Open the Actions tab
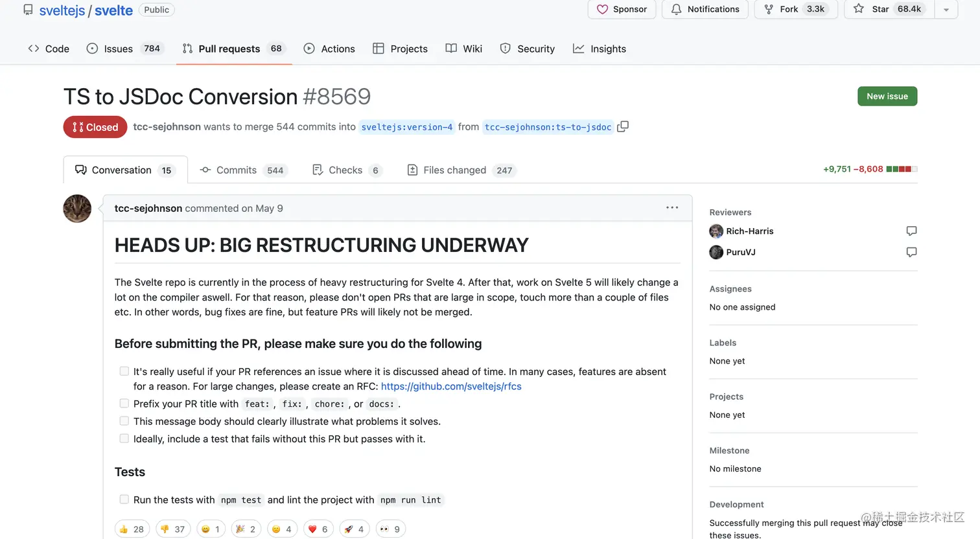The image size is (980, 539). [x=329, y=49]
